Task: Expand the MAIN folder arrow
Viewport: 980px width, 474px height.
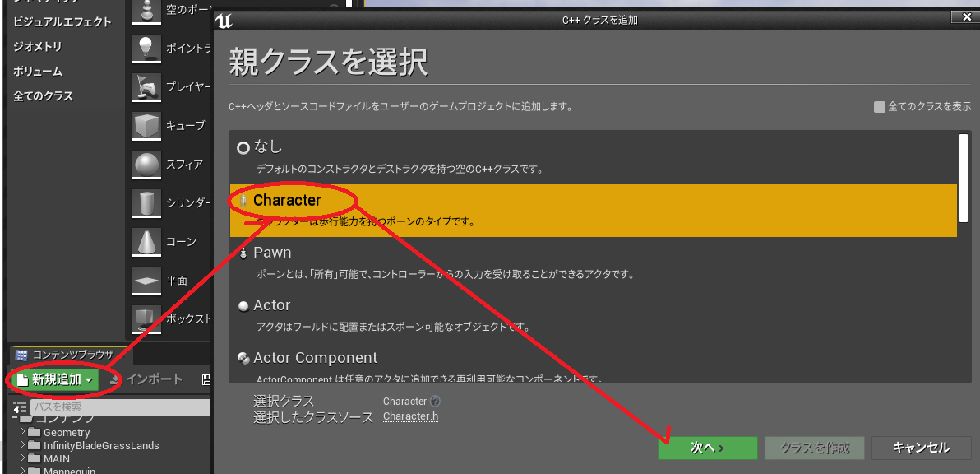Action: (x=22, y=458)
